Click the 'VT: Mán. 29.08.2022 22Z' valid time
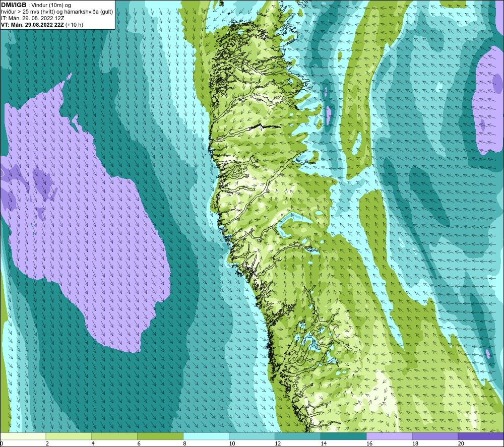This screenshot has height=447, width=504. (x=33, y=25)
